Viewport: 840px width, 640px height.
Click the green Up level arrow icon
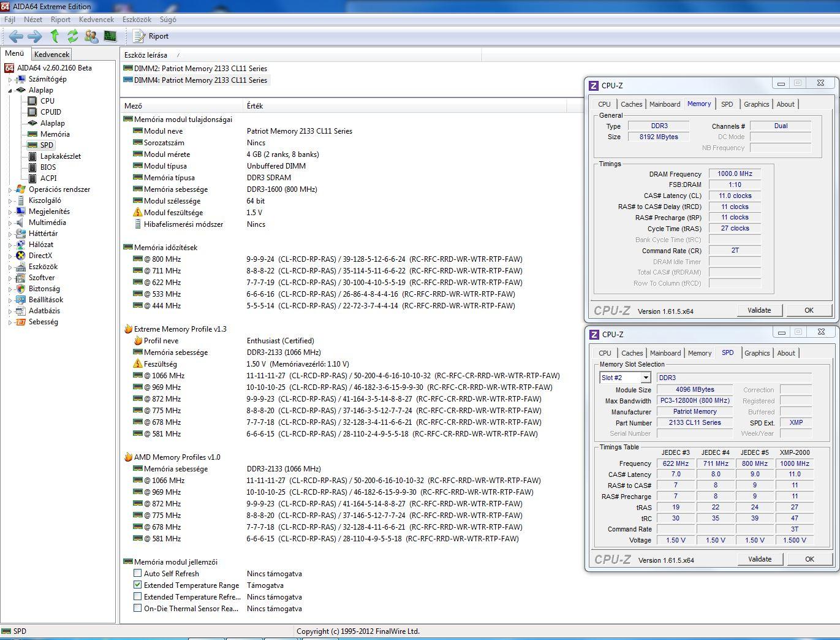[x=55, y=36]
